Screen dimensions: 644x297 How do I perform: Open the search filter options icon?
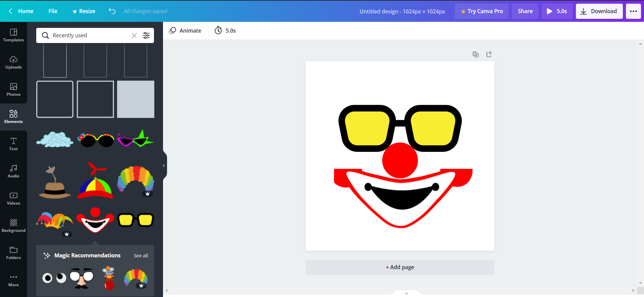(147, 35)
